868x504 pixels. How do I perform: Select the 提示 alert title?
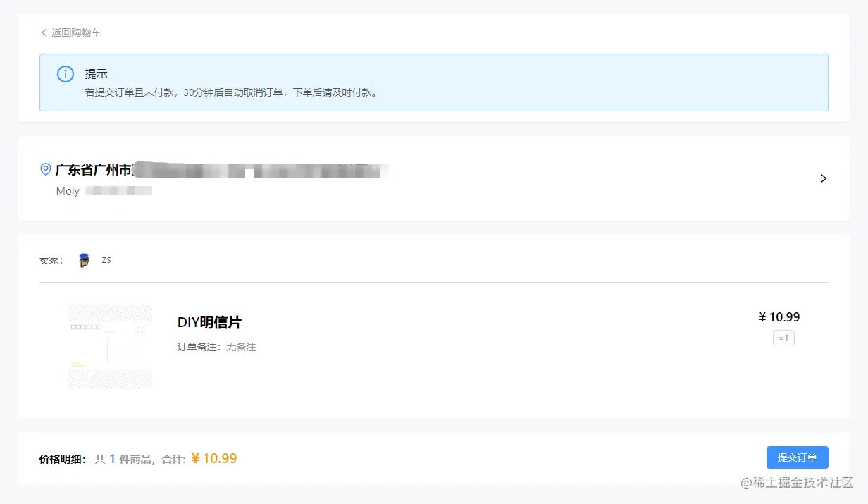[x=96, y=73]
